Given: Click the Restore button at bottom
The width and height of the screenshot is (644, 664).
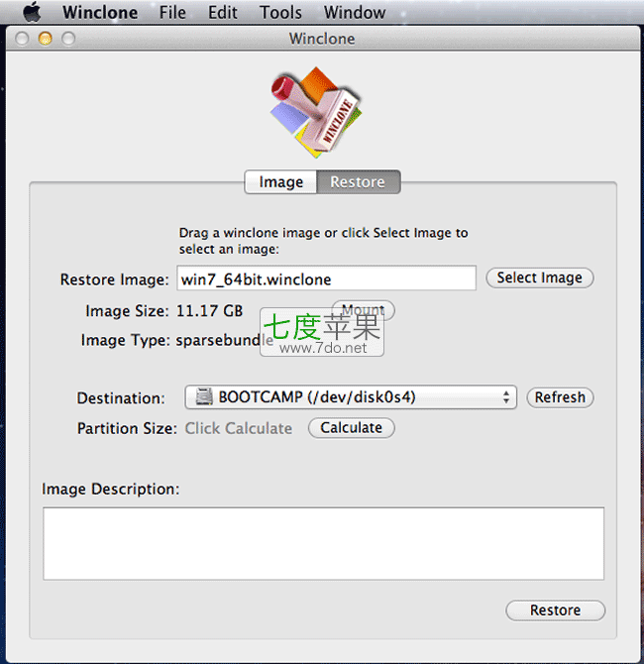Looking at the screenshot, I should [x=555, y=610].
